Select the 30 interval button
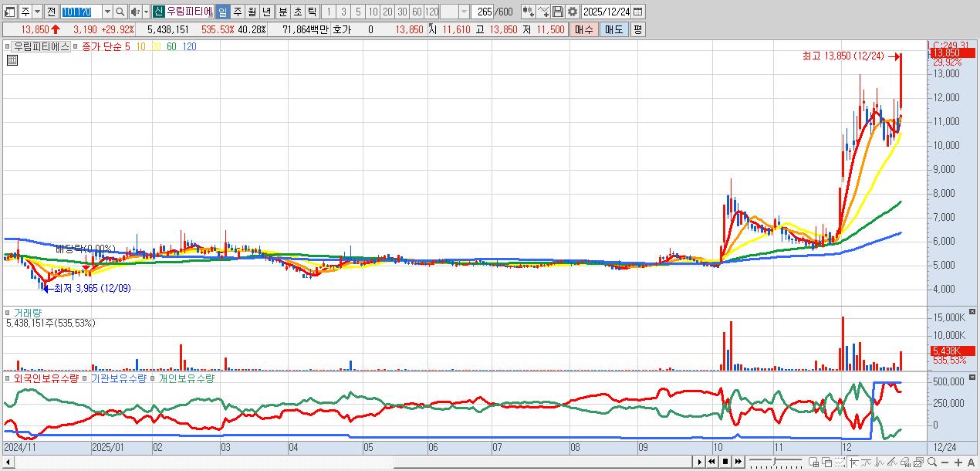The image size is (980, 471). point(402,12)
